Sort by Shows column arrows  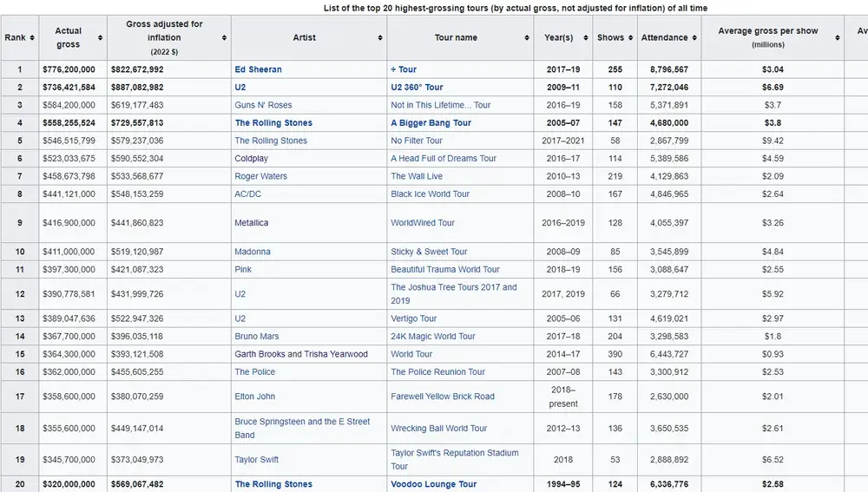coord(630,37)
